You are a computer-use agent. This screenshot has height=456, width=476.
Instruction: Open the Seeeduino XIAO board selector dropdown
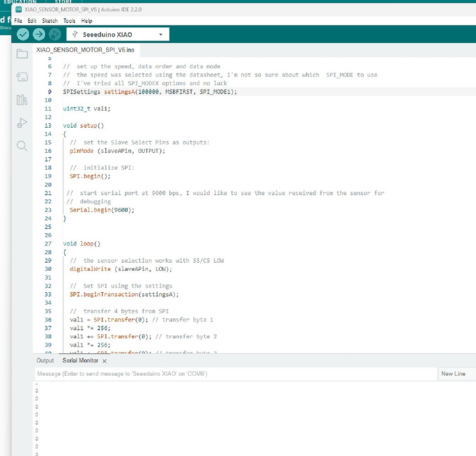(x=118, y=34)
